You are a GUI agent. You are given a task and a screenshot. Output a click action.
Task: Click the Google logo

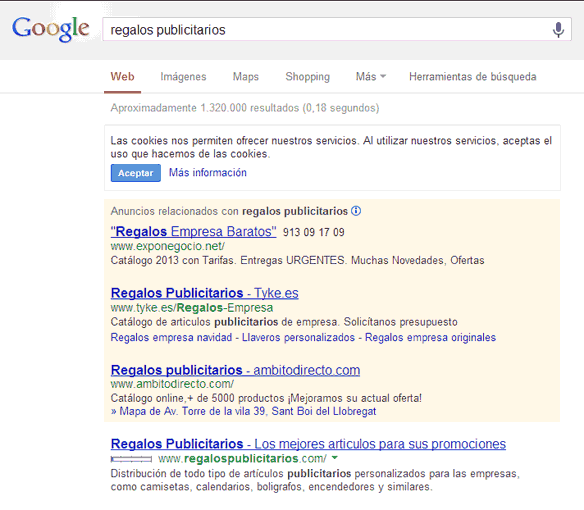click(x=51, y=29)
